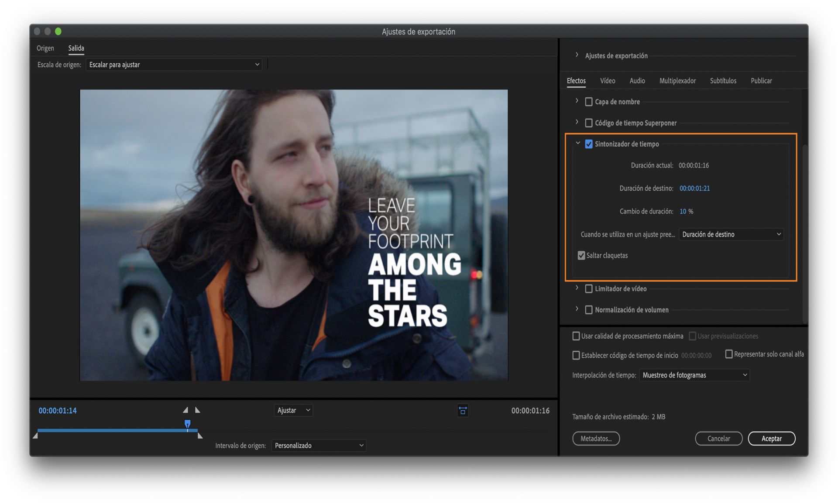Switch to the Origen tab
Viewport: 838px width, 504px height.
[45, 48]
